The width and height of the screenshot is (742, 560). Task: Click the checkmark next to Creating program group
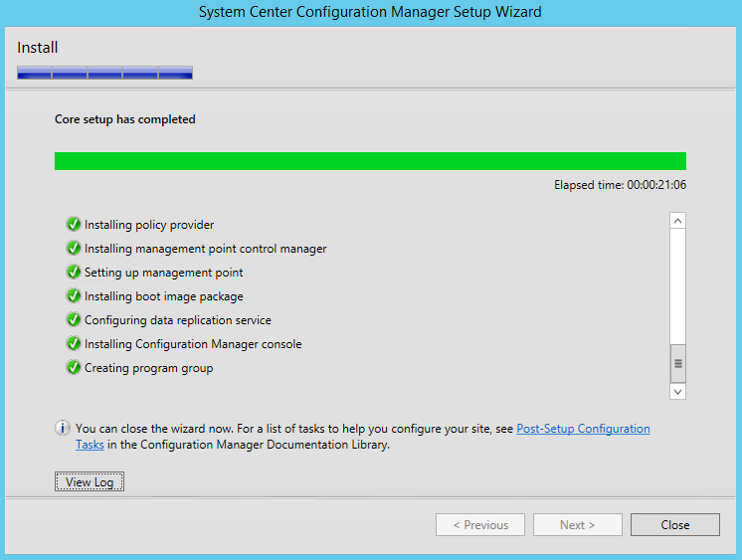point(74,367)
